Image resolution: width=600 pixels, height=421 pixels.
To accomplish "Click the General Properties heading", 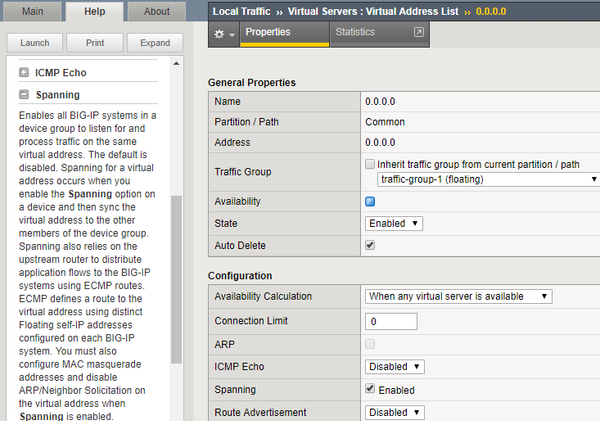I will (x=252, y=83).
